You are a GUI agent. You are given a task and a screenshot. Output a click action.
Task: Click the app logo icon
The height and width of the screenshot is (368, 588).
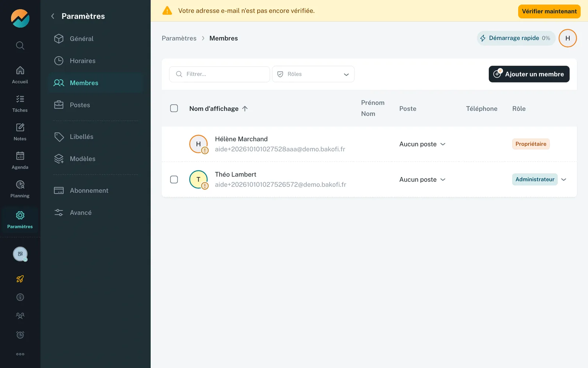20,18
